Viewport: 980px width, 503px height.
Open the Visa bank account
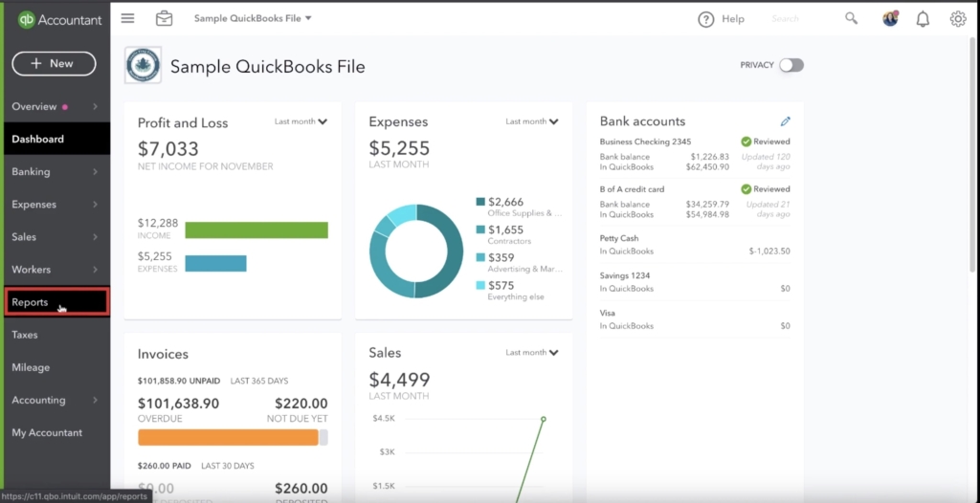pyautogui.click(x=607, y=313)
